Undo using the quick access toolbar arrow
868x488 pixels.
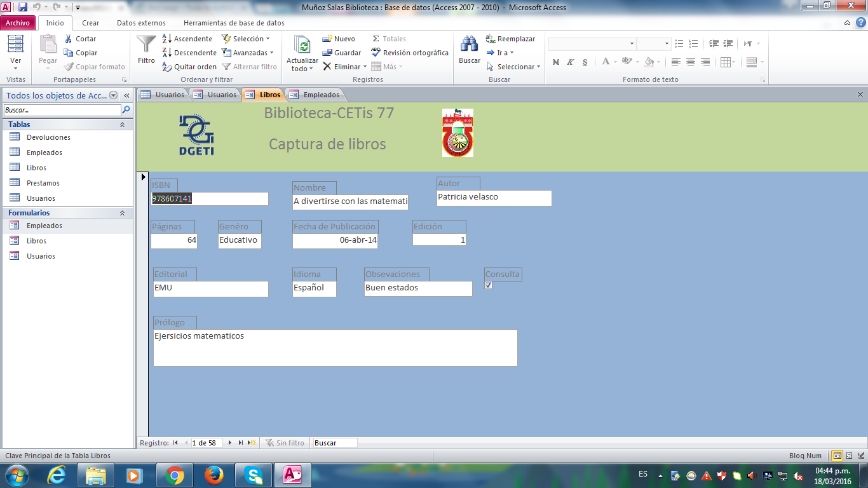click(x=36, y=7)
